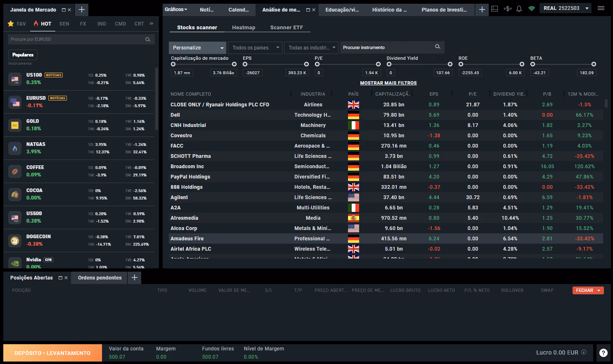Open the hamburger main menu
This screenshot has width=613, height=364.
(601, 8)
